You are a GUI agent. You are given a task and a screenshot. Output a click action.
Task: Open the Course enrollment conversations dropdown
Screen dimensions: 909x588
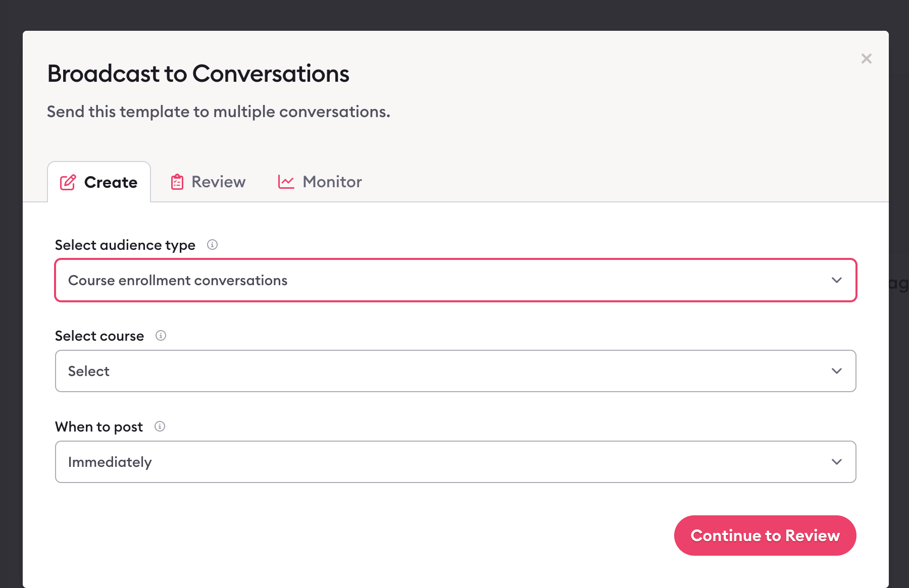pos(456,280)
